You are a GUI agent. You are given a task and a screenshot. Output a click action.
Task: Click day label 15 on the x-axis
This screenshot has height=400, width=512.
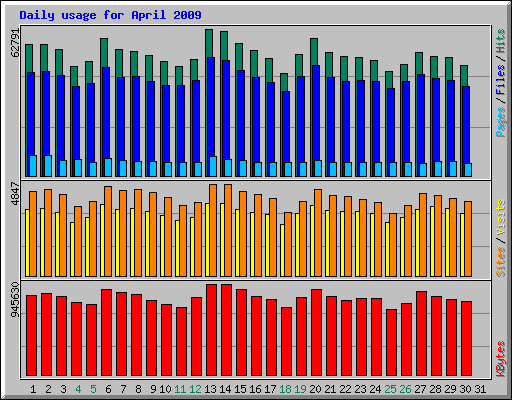click(240, 389)
